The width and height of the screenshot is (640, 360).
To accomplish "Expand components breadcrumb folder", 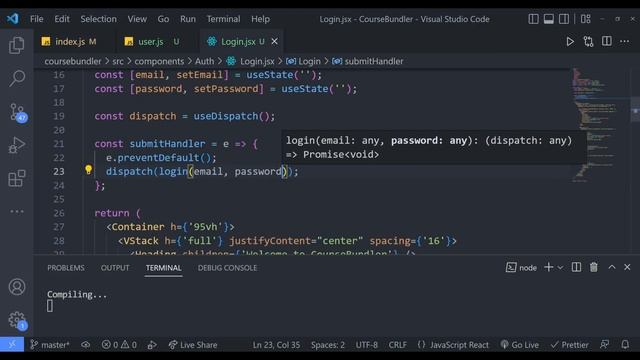I will tap(159, 61).
